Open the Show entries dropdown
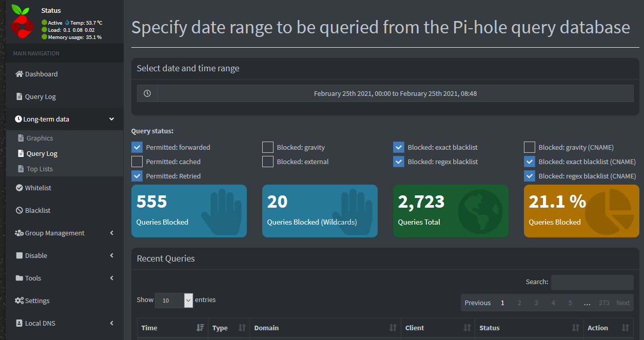Screen dimensions: 644x340 click(x=174, y=300)
